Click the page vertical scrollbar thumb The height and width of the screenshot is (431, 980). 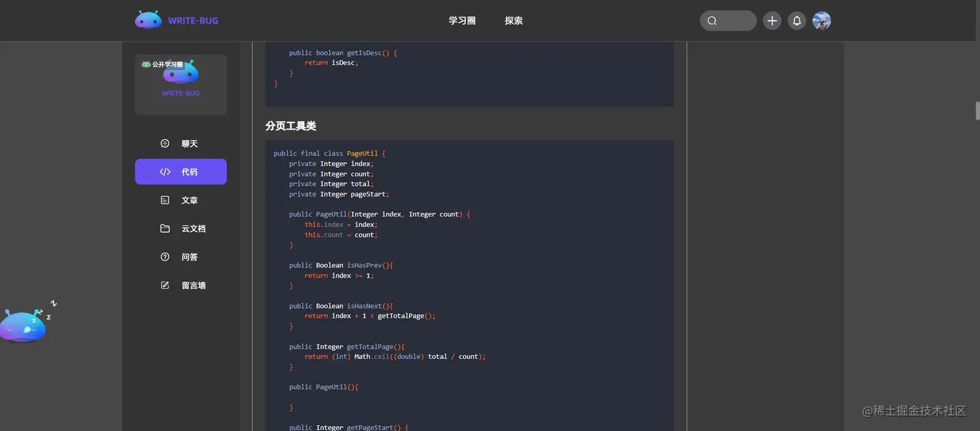click(977, 111)
